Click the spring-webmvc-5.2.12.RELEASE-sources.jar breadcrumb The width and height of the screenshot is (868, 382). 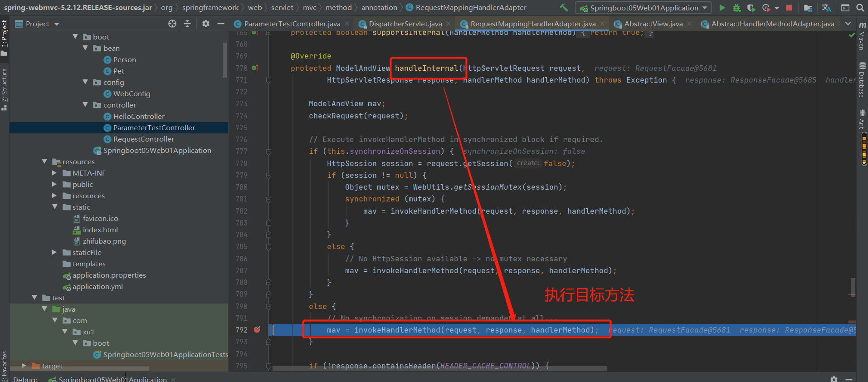coord(78,7)
